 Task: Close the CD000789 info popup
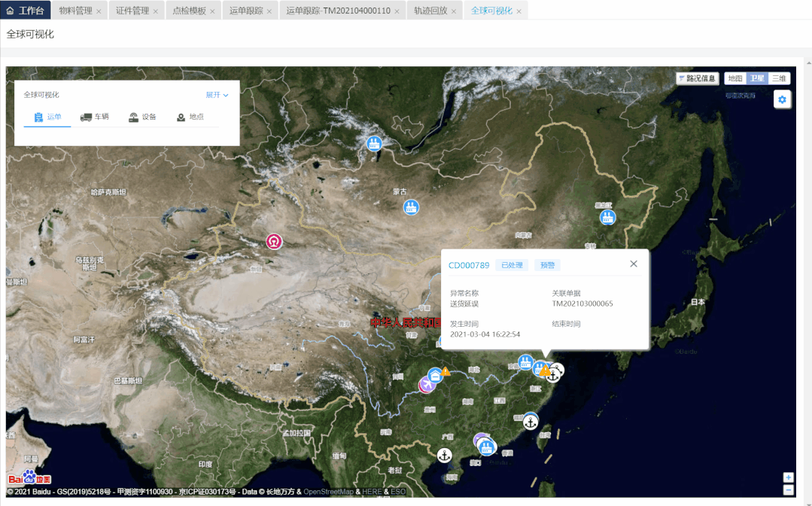(x=634, y=264)
